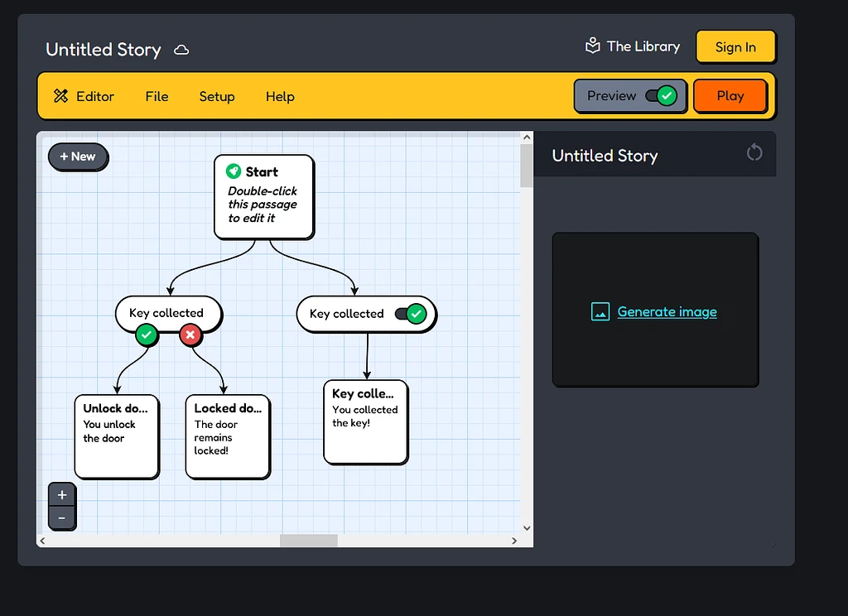Click The Library box icon in the header

point(593,46)
